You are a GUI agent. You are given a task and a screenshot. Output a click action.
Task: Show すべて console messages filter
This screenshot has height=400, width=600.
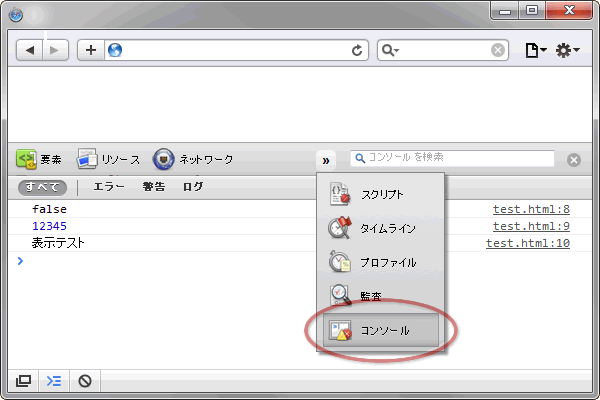click(x=42, y=187)
